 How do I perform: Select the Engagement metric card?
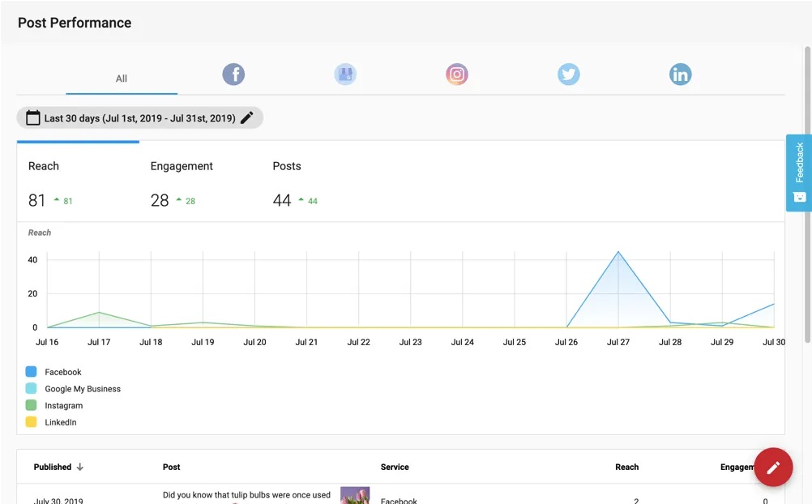[200, 183]
